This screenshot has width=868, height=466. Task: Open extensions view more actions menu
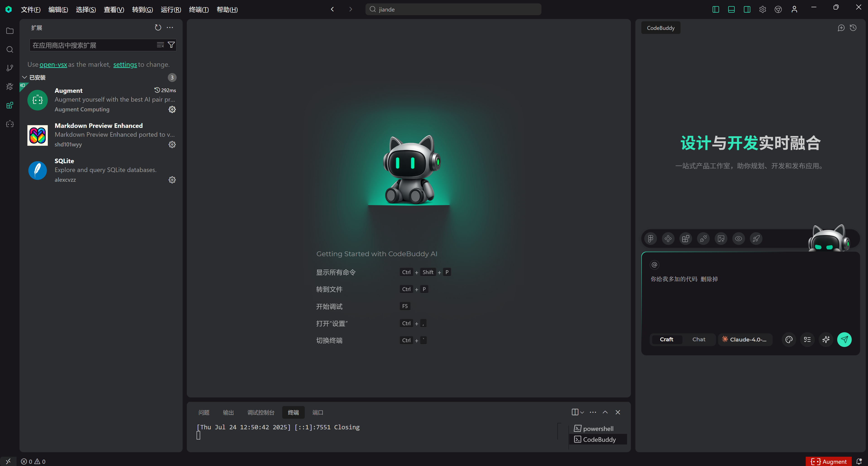pyautogui.click(x=170, y=28)
